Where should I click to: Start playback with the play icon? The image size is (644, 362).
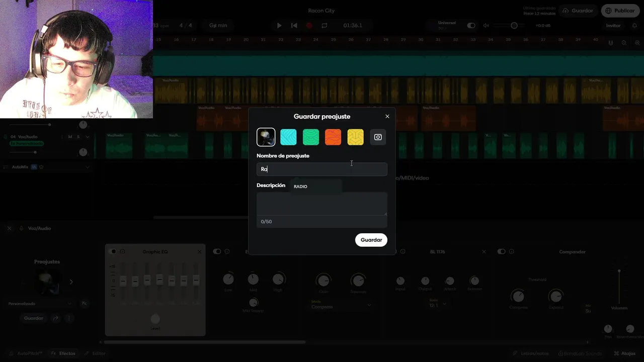click(x=279, y=25)
